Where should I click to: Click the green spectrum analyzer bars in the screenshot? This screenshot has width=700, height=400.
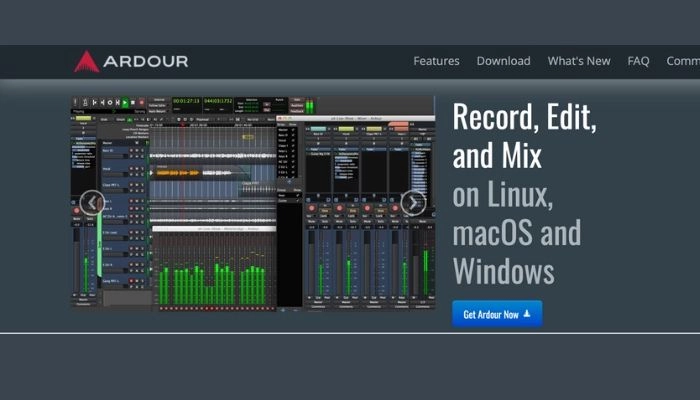point(213,282)
